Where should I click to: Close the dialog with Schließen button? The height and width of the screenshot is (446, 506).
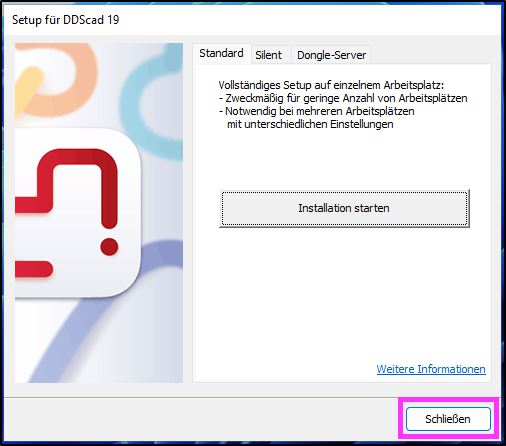(448, 419)
